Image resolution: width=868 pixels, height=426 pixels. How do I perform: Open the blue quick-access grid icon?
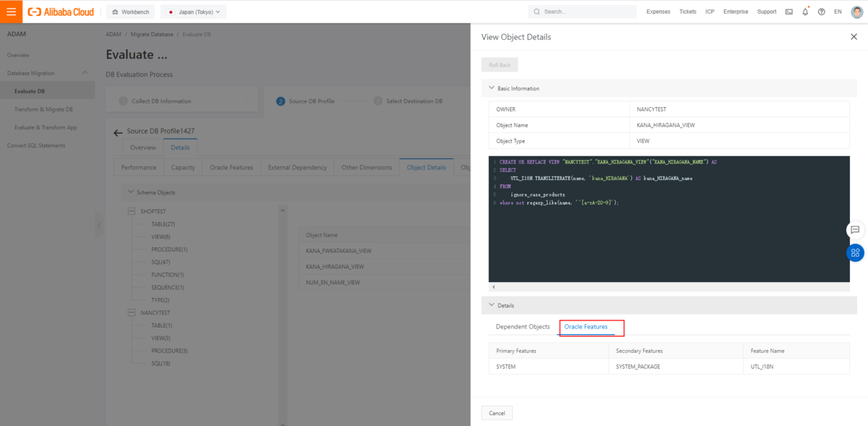855,252
